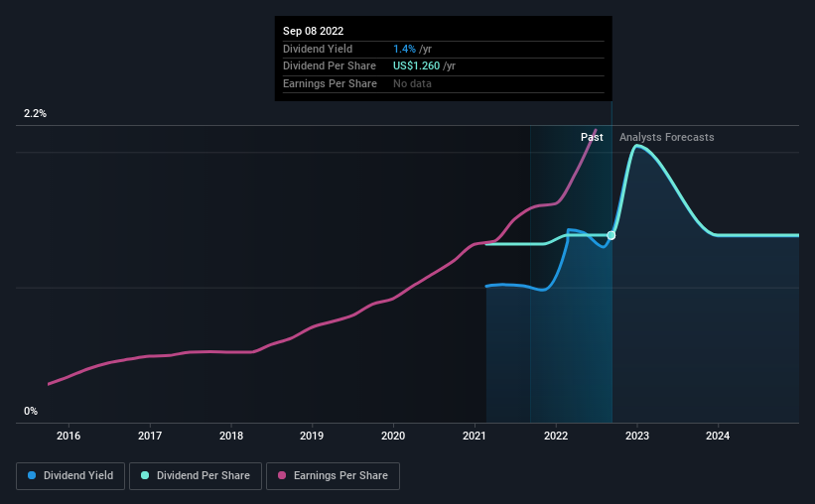Click the 2016 label on the x-axis
The image size is (815, 504).
tap(68, 436)
